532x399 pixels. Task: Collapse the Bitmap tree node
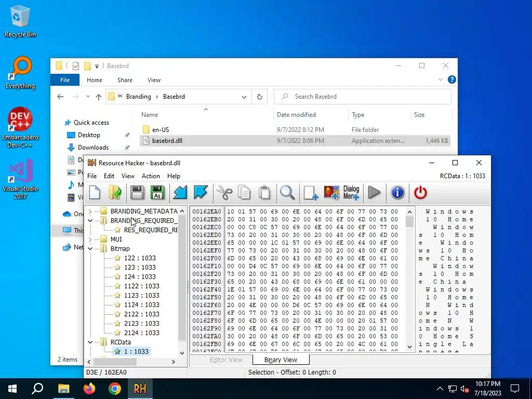coord(90,249)
